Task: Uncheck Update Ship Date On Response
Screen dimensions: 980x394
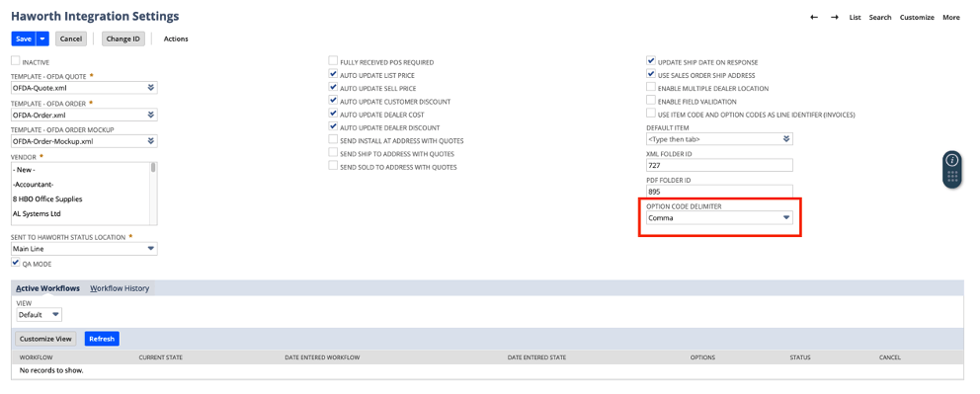Action: (651, 61)
